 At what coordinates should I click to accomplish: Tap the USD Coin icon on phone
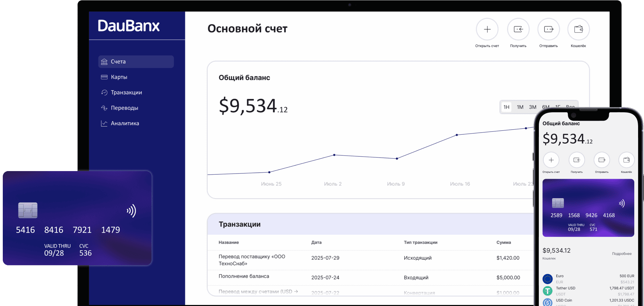coord(548,302)
